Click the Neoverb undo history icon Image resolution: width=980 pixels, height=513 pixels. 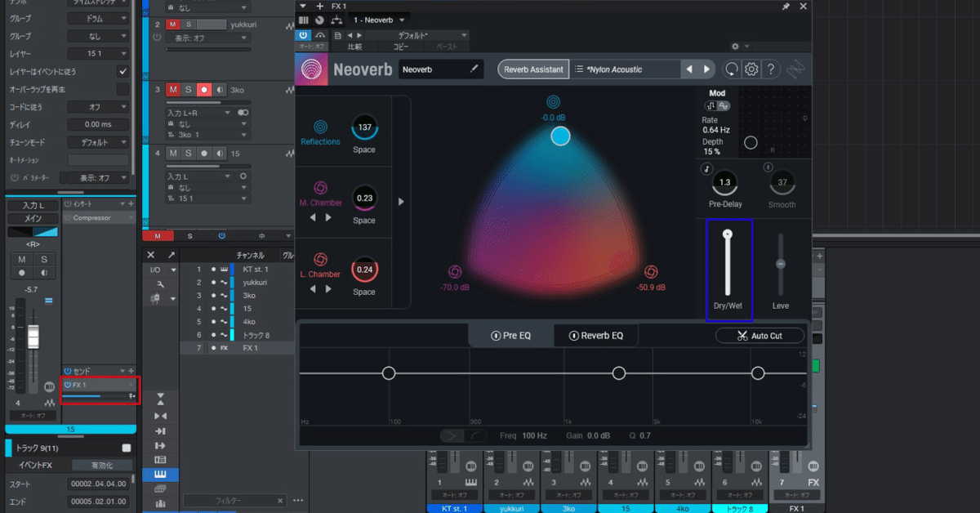point(732,69)
